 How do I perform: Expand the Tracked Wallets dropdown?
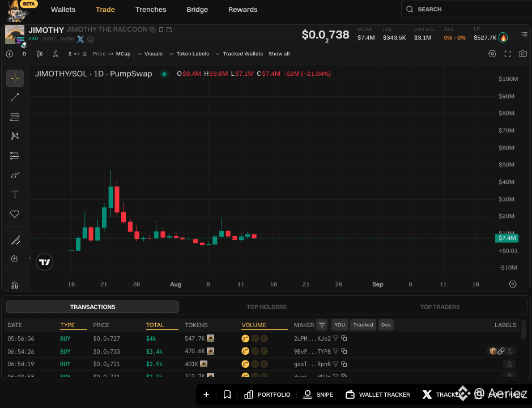click(239, 54)
